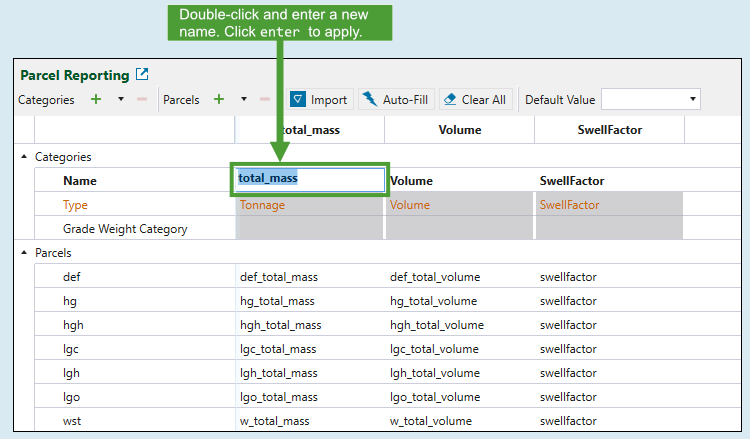Open the Categories add dropdown arrow

tap(121, 99)
